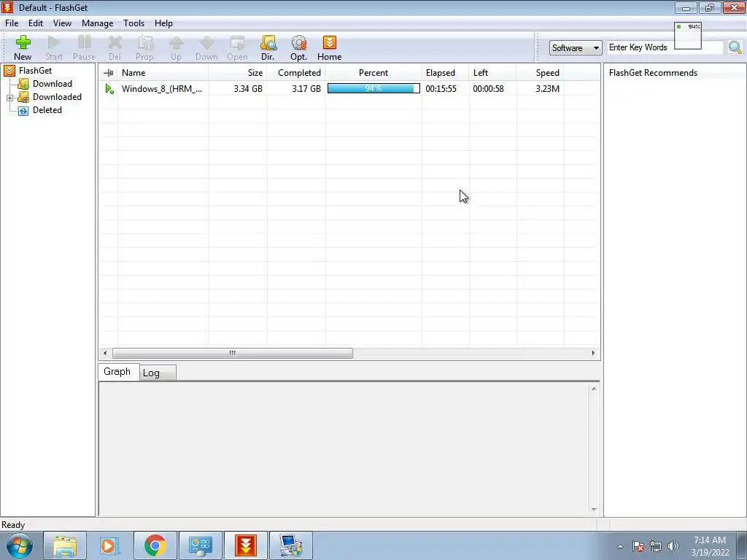The height and width of the screenshot is (560, 747).
Task: Open Opt. options toolbar icon
Action: pos(298,47)
